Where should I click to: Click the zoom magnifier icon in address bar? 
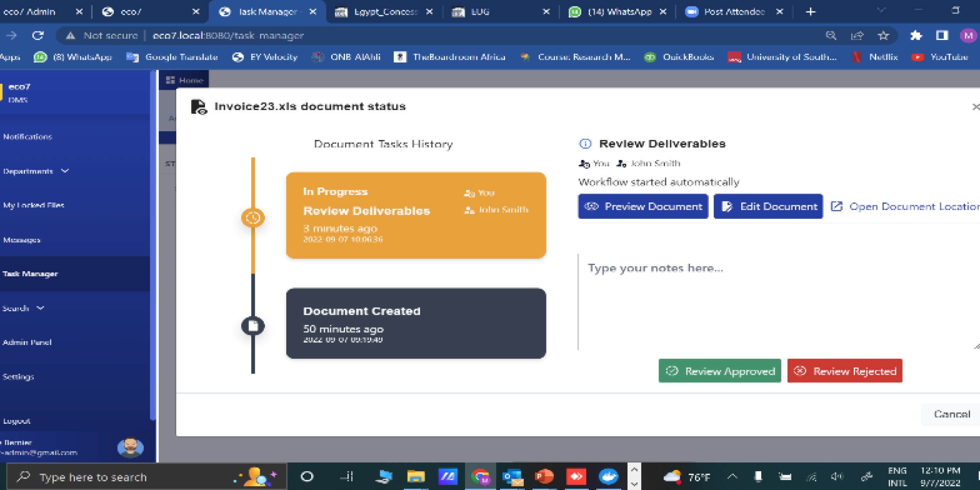coord(831,36)
